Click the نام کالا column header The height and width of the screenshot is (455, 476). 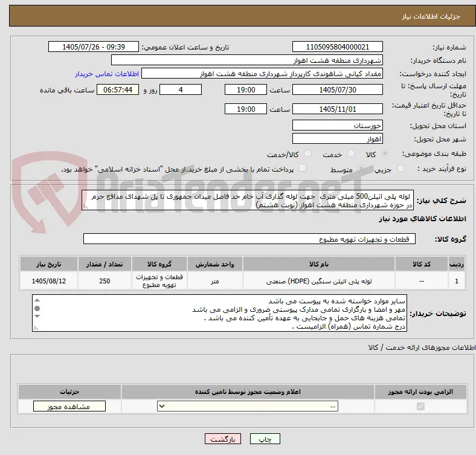click(319, 264)
